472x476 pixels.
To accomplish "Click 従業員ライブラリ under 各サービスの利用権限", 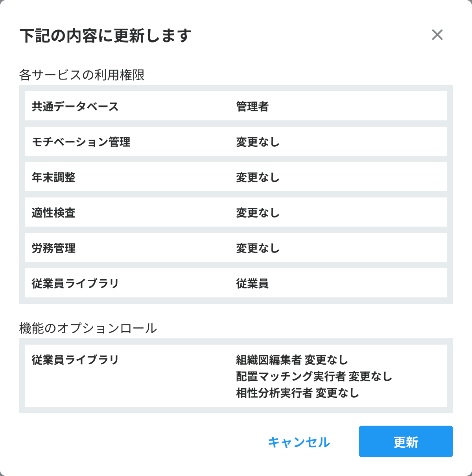I will click(x=75, y=284).
